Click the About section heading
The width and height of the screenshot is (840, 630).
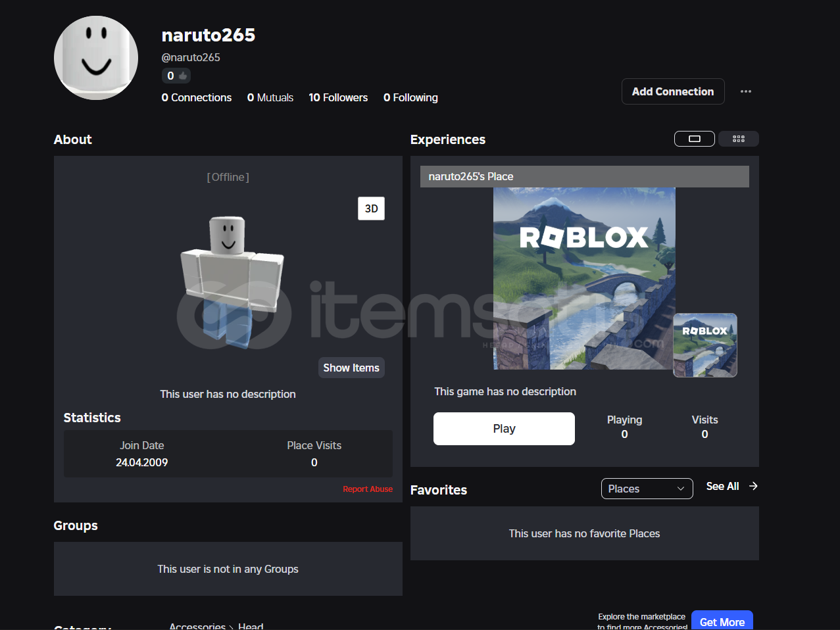pos(73,139)
